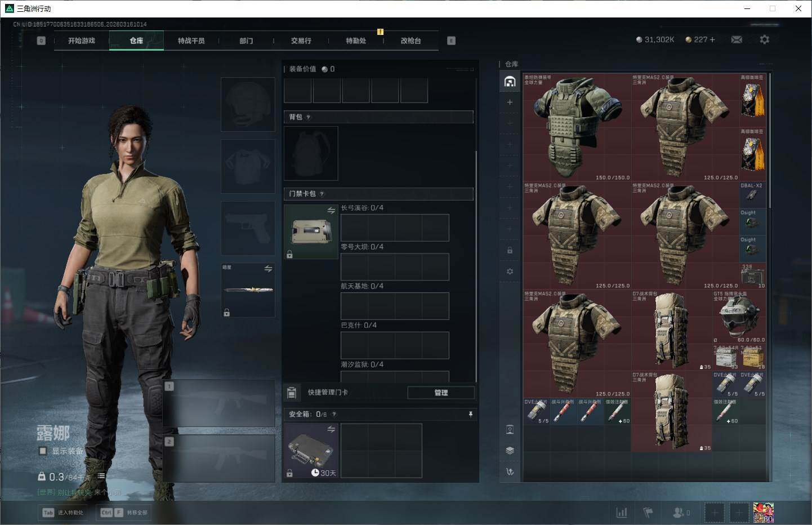Click the 管理 button
Image resolution: width=812 pixels, height=525 pixels.
coord(441,393)
